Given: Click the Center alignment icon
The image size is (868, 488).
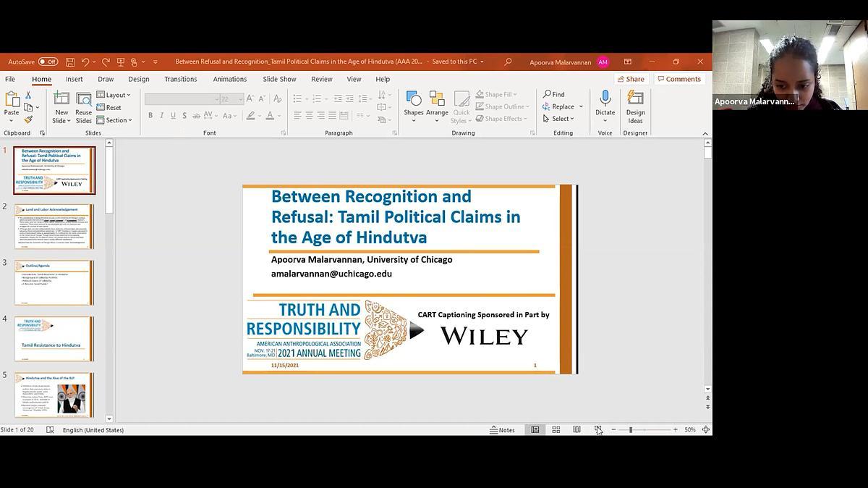Looking at the screenshot, I should click(309, 116).
